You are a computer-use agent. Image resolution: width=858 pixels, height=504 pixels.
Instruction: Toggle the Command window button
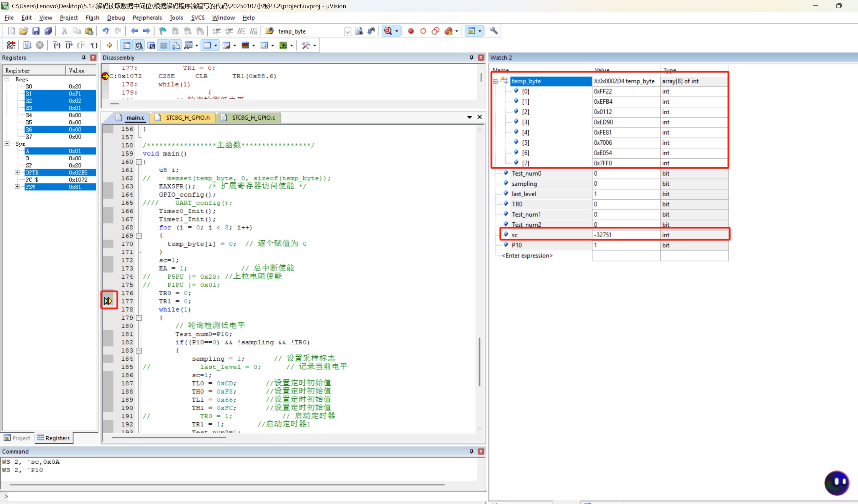[x=127, y=45]
